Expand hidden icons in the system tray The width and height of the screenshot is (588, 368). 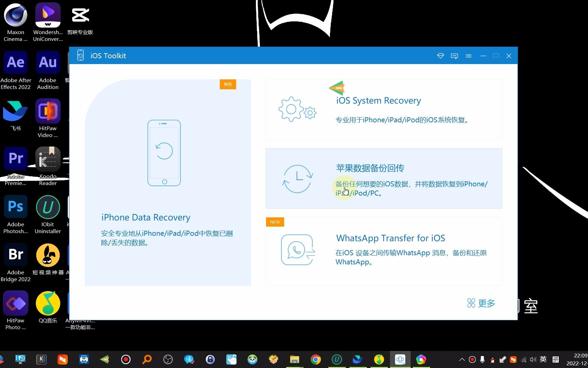pos(461,359)
